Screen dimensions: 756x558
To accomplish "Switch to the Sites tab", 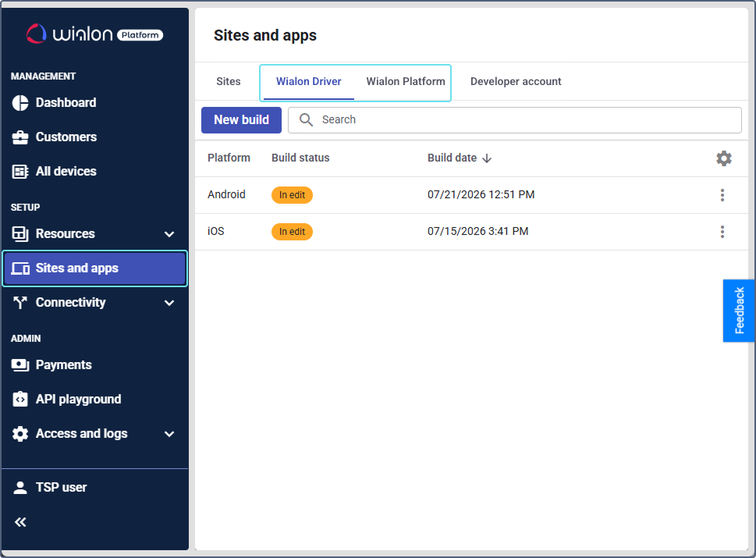I will [229, 81].
